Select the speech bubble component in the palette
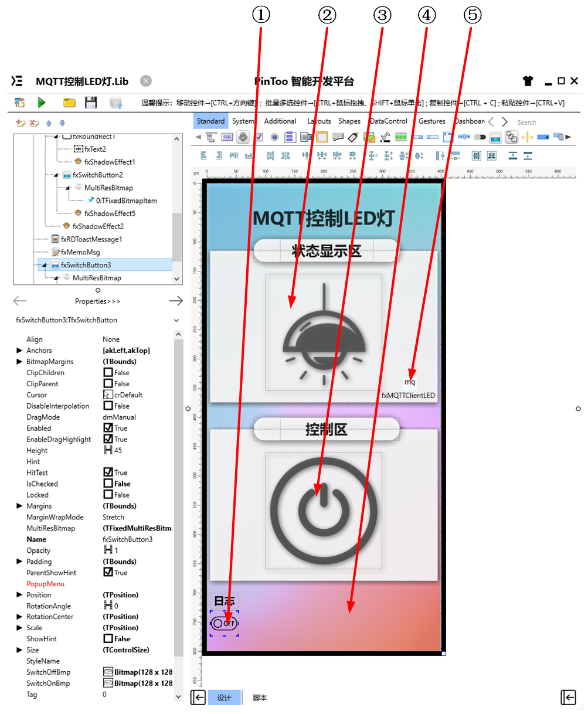Image resolution: width=588 pixels, height=714 pixels. [x=339, y=137]
